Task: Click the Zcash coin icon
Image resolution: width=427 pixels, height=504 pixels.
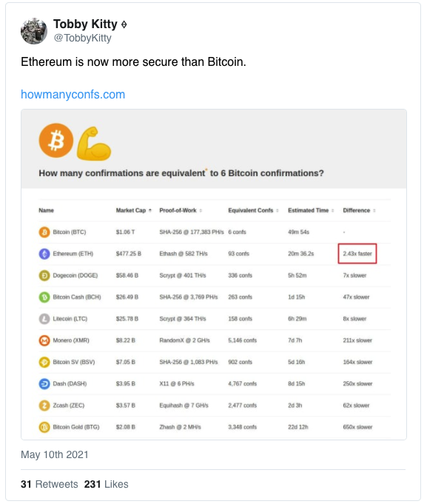Action: (44, 406)
